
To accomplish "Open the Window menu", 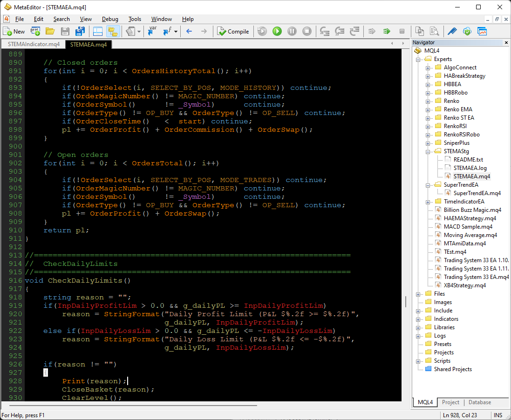I will pos(161,19).
